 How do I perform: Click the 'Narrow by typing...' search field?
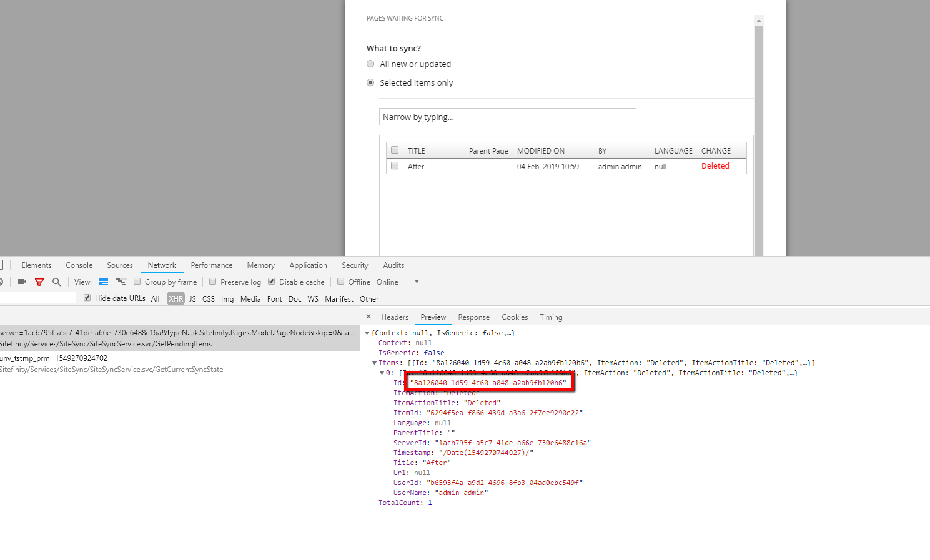pyautogui.click(x=508, y=117)
